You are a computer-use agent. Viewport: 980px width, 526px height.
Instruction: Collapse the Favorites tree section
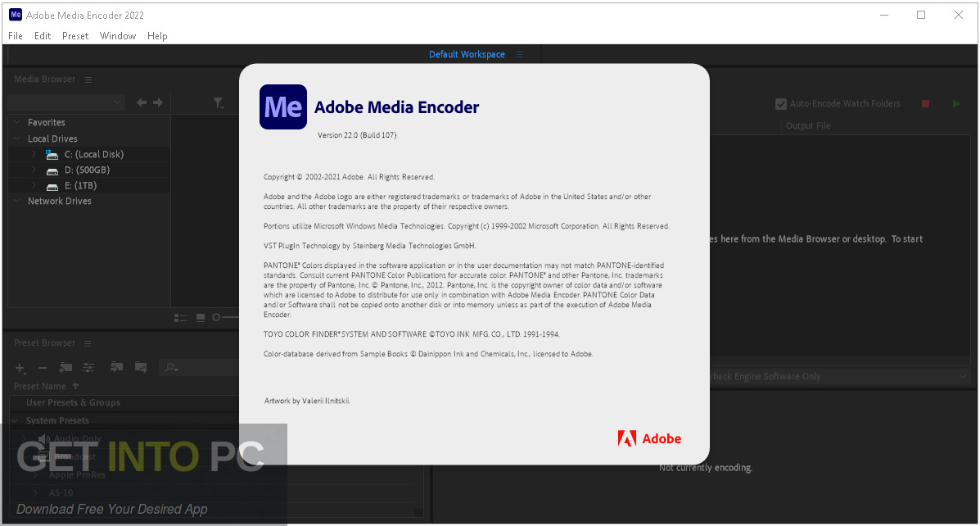(17, 122)
